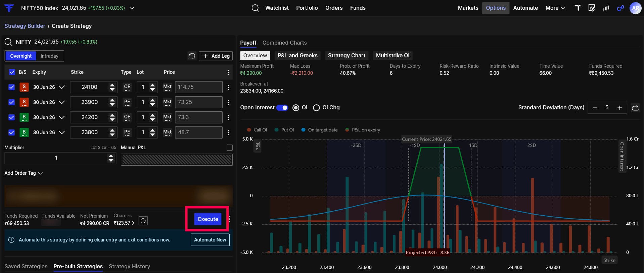644x273 pixels.
Task: Click the search icon beside NIFTY 24,021.65
Action: [8, 42]
